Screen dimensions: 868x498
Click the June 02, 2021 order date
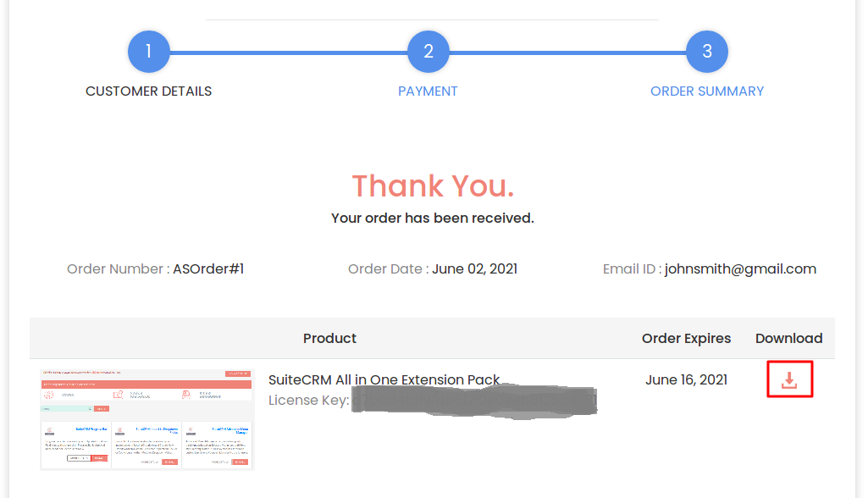[474, 268]
